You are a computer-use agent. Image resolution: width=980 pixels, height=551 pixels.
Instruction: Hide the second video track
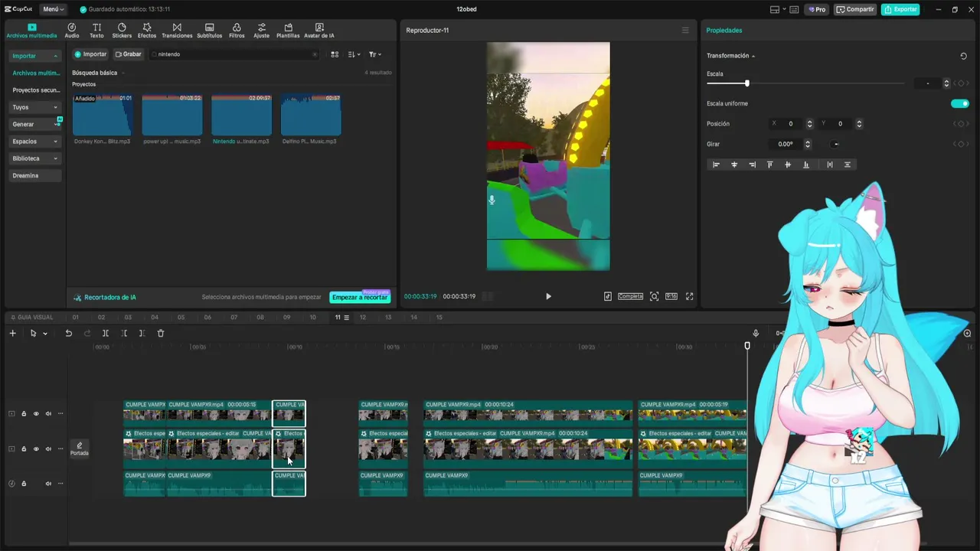(36, 449)
